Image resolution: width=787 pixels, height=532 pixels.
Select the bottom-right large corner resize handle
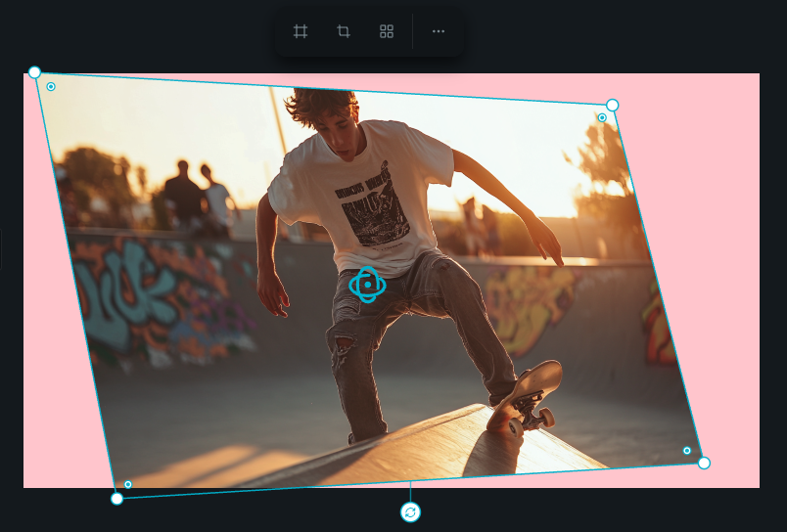click(704, 463)
